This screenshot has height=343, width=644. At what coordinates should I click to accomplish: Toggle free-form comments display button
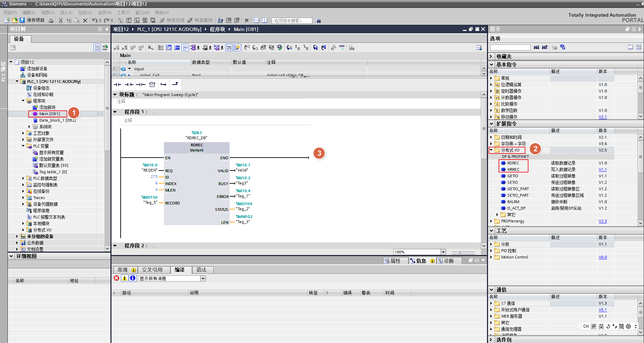click(x=185, y=48)
